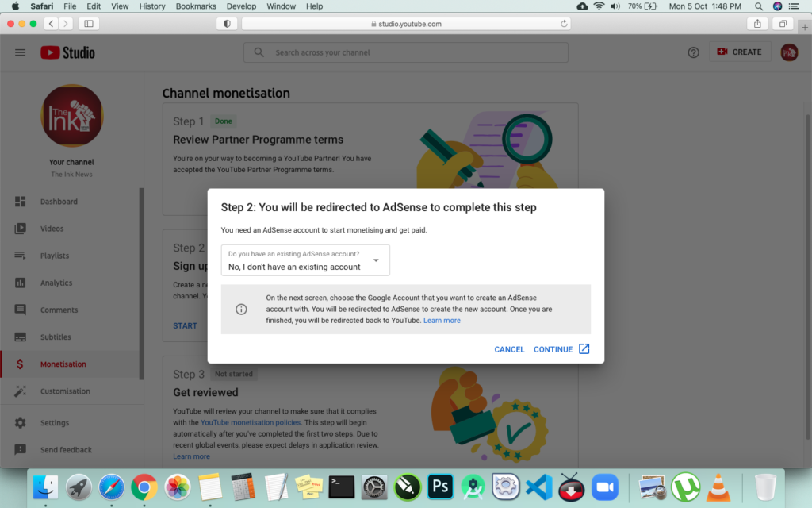812x508 pixels.
Task: Open Notification Centre list icon
Action: click(794, 6)
